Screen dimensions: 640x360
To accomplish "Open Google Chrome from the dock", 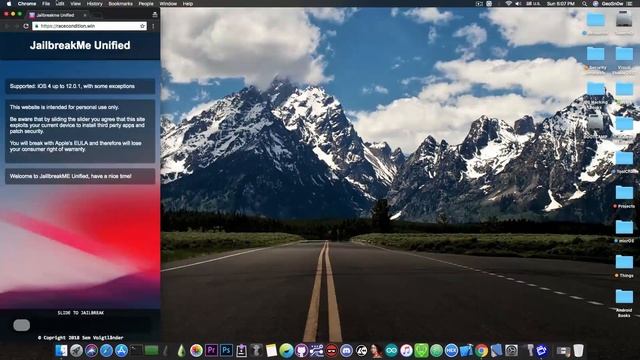I will tap(482, 351).
